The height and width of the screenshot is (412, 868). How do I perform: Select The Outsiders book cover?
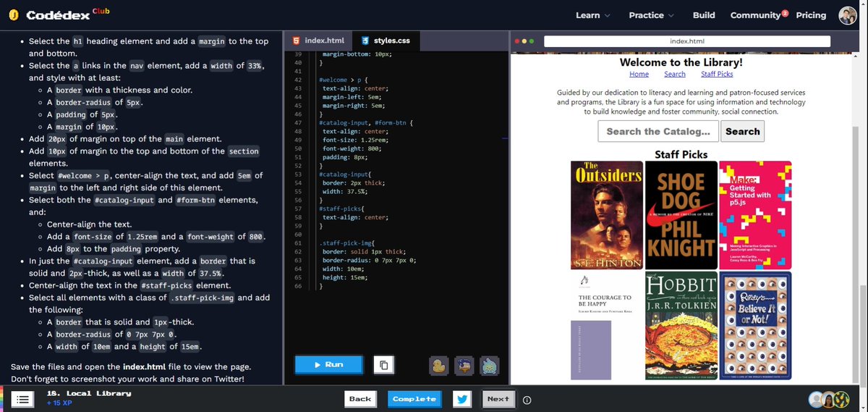[x=606, y=215]
